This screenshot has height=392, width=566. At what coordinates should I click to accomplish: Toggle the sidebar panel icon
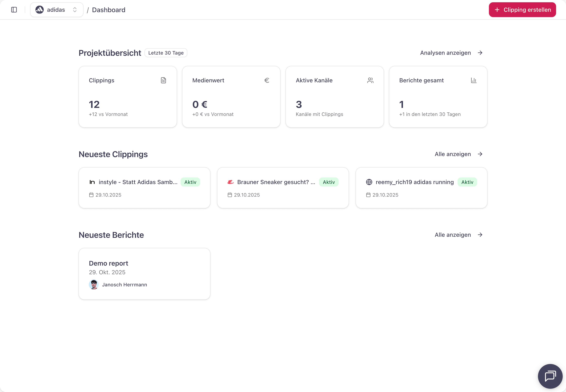coord(14,10)
